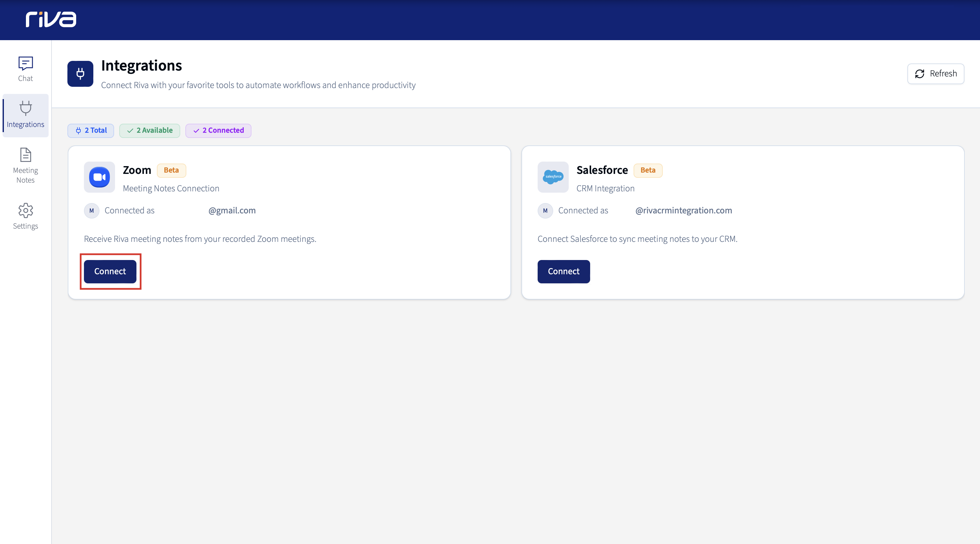This screenshot has width=980, height=544.
Task: Click the @rivacrmintegration.com account text
Action: click(684, 210)
